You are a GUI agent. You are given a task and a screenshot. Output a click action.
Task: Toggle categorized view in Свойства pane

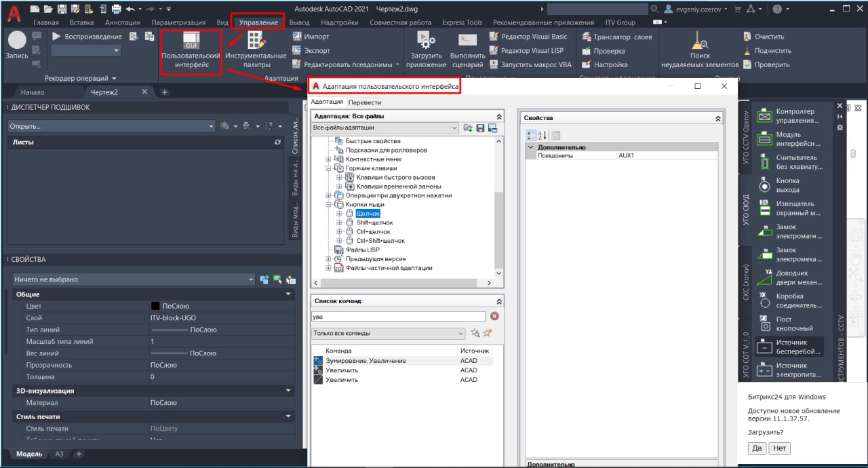click(531, 135)
